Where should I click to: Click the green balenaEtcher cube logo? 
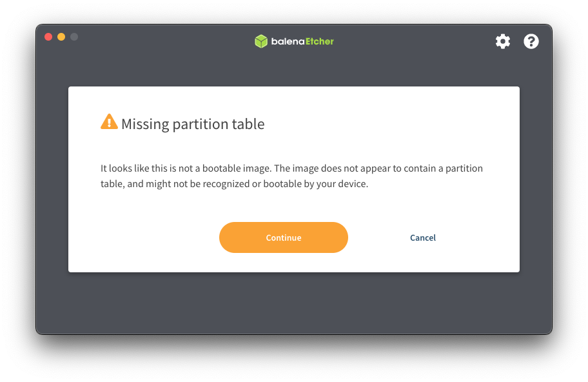coord(261,41)
